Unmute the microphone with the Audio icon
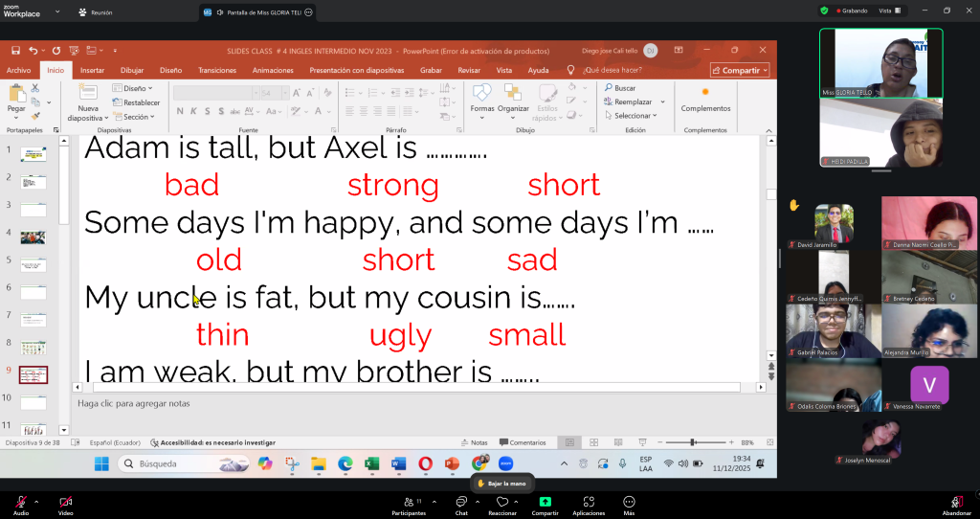The height and width of the screenshot is (519, 980). tap(20, 502)
